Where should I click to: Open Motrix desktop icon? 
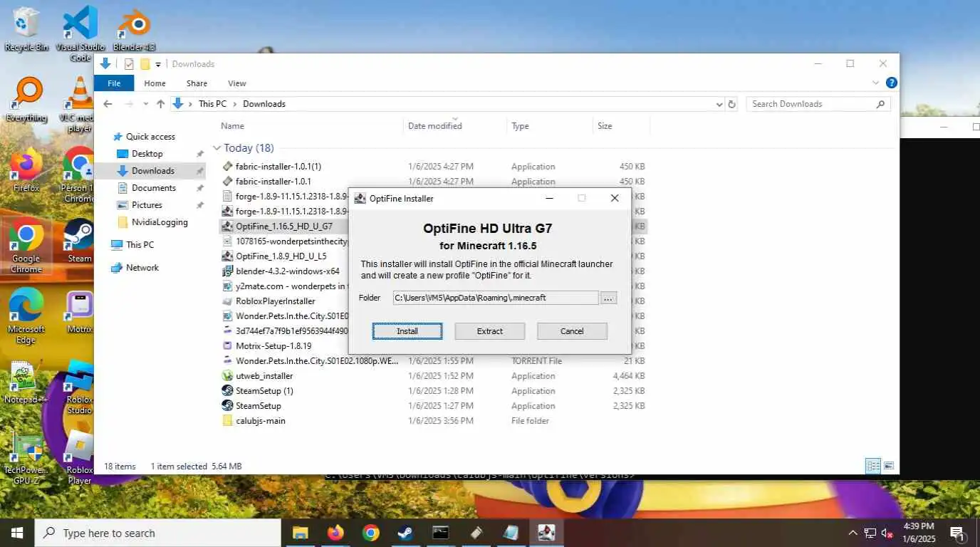coord(80,312)
